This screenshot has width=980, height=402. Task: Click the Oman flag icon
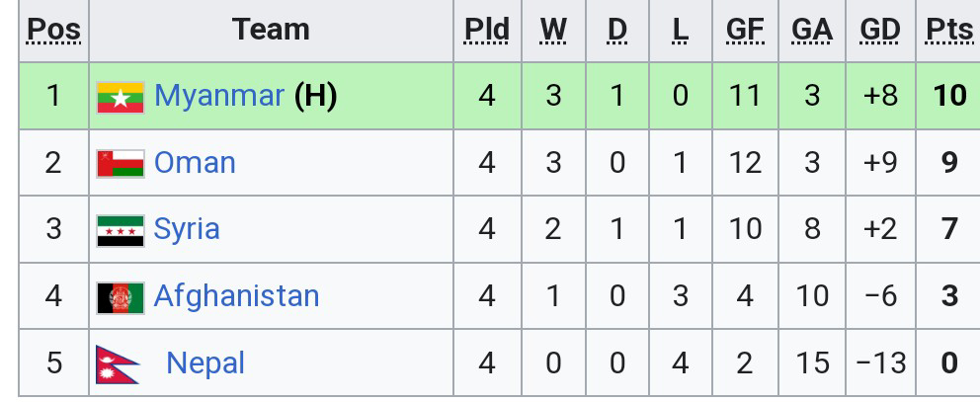click(120, 163)
